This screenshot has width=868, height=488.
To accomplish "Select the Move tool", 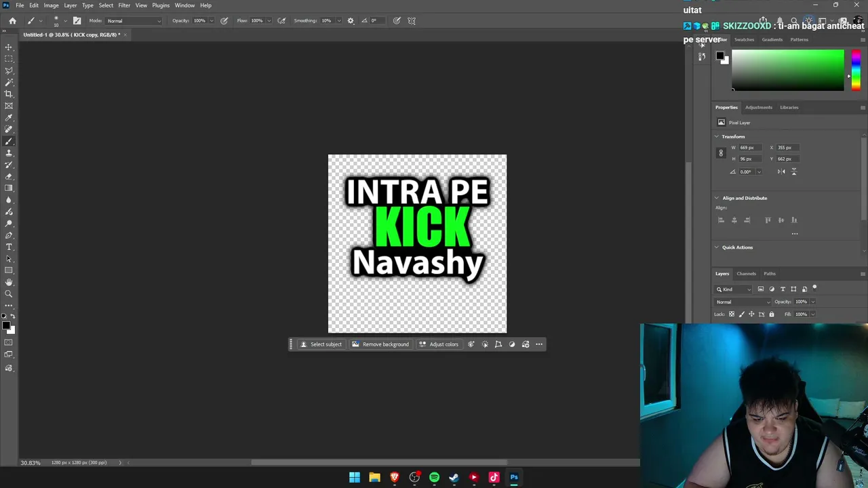I will (9, 47).
